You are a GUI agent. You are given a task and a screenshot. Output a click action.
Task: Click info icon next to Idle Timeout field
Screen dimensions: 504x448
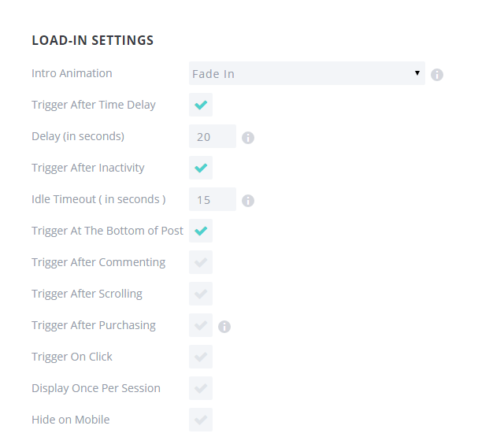(248, 201)
